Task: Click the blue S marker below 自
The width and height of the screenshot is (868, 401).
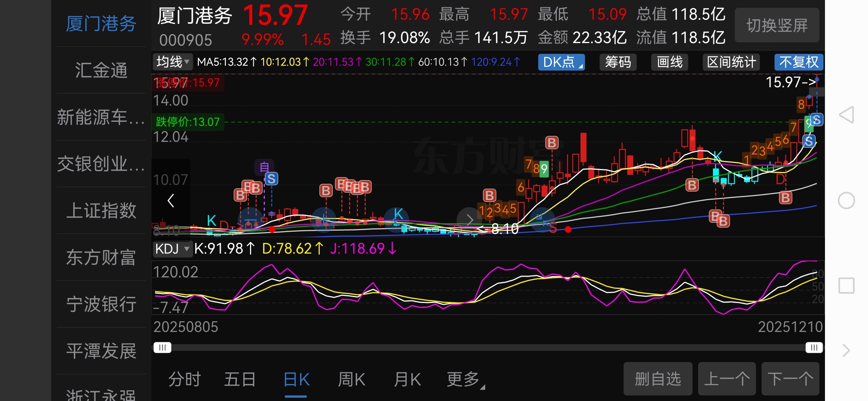Action: click(x=271, y=179)
